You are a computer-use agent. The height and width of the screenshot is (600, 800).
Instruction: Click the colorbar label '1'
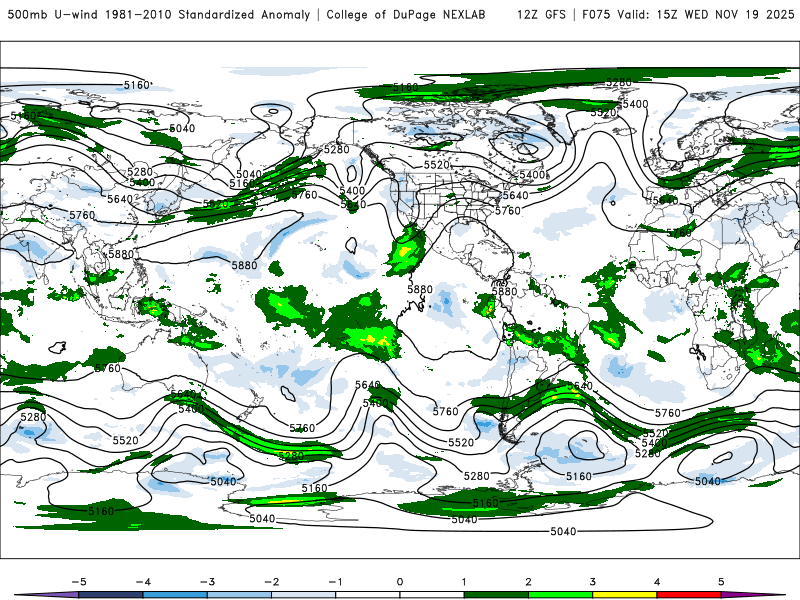click(464, 582)
